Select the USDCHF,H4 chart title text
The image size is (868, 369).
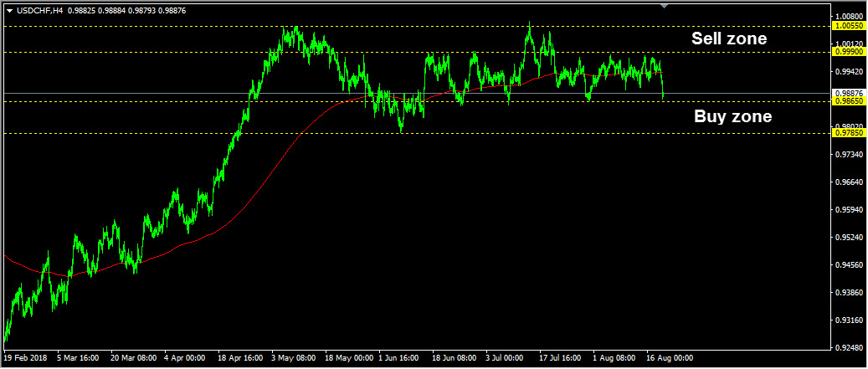coord(40,11)
